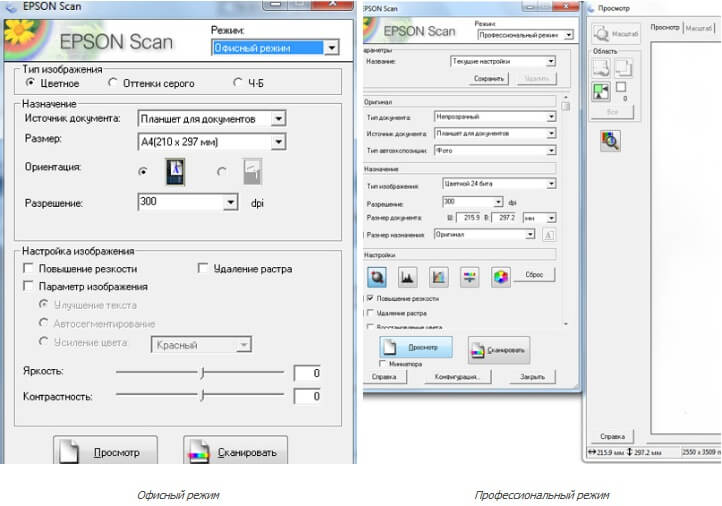Enable Удаление растра in Office mode window

[203, 268]
